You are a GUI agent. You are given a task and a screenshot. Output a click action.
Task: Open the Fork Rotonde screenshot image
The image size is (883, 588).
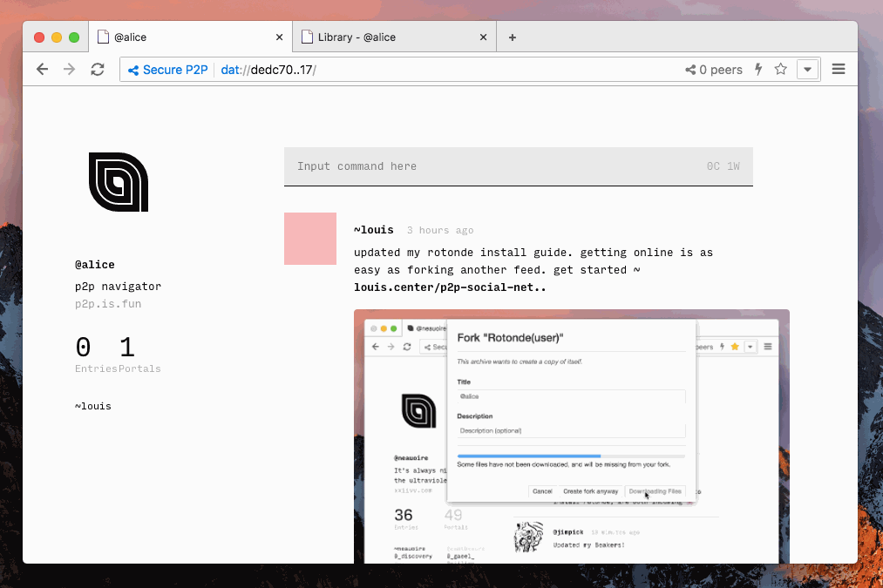pos(572,436)
